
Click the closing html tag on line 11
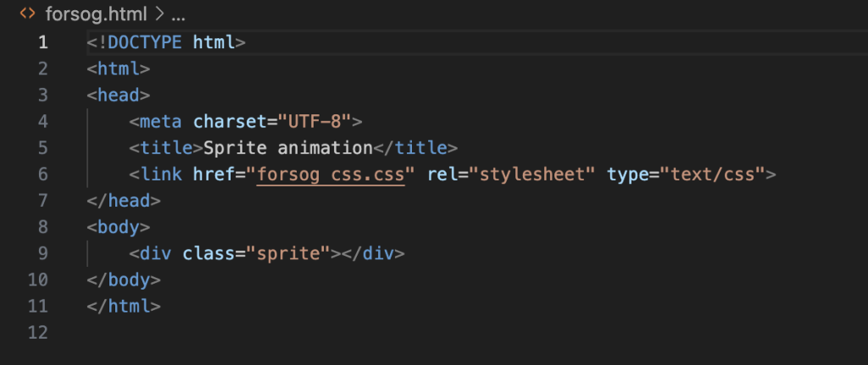[123, 306]
